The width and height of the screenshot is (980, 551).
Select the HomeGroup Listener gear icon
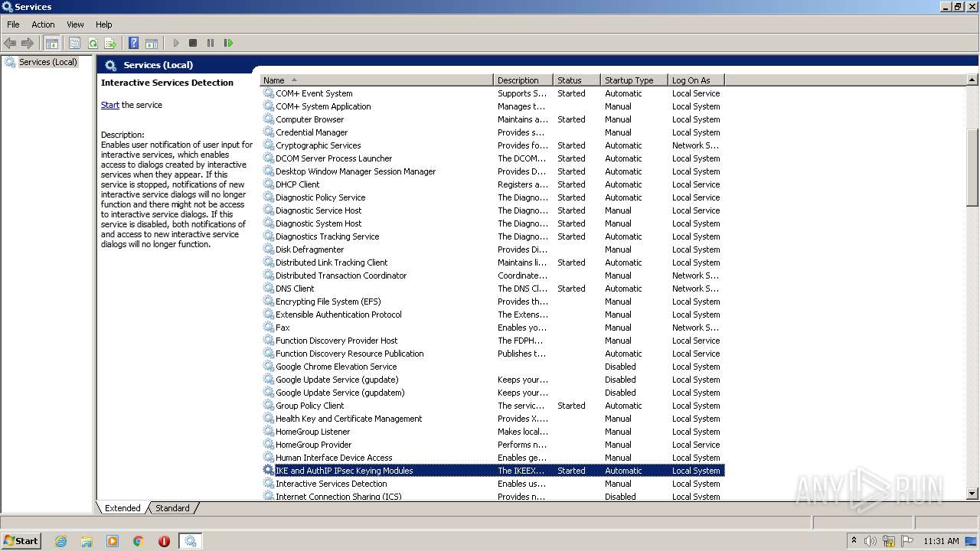pyautogui.click(x=269, y=432)
